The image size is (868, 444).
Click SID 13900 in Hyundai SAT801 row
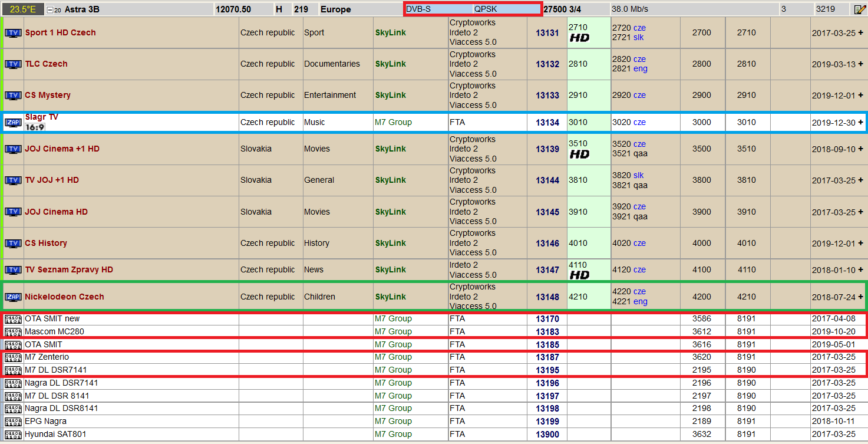(547, 435)
